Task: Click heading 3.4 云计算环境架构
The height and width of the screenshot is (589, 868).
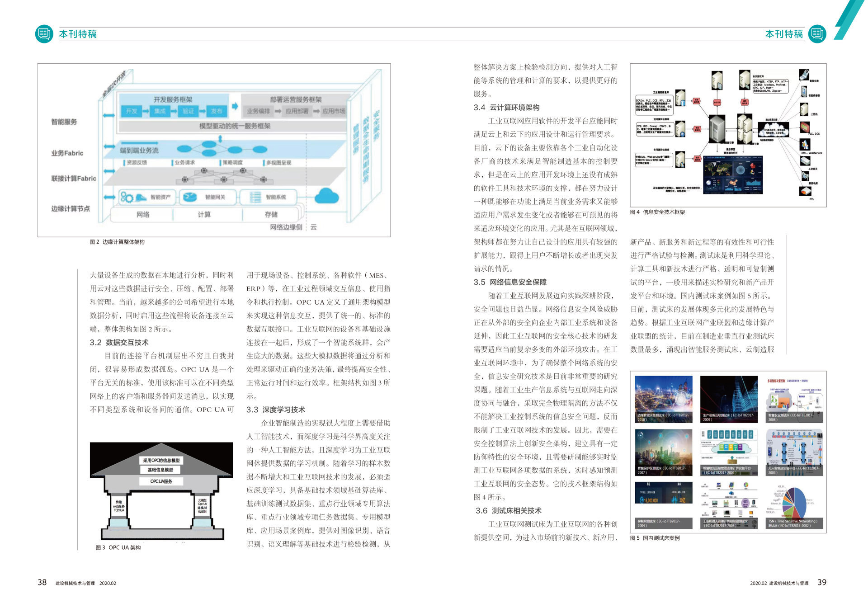Action: (x=507, y=108)
